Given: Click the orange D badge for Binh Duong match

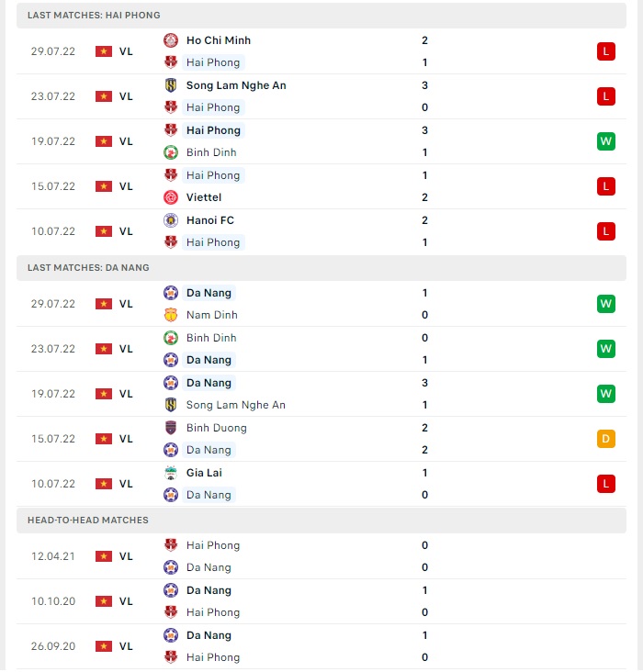Looking at the screenshot, I should click(605, 439).
